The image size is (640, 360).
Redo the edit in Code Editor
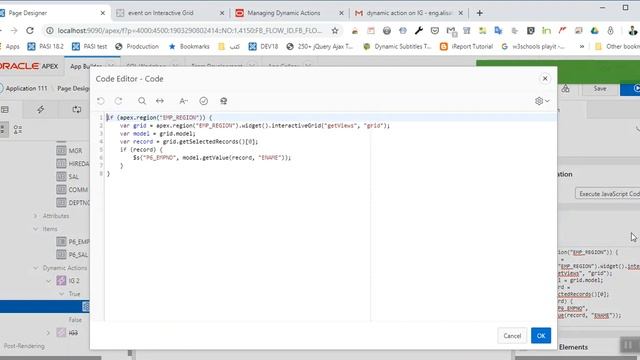118,101
